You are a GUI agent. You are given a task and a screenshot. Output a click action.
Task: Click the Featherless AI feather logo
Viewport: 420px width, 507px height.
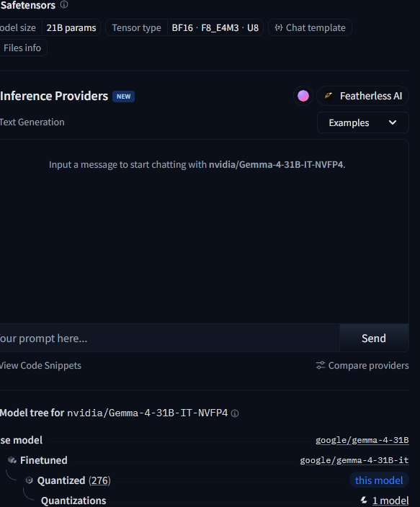[x=329, y=96]
